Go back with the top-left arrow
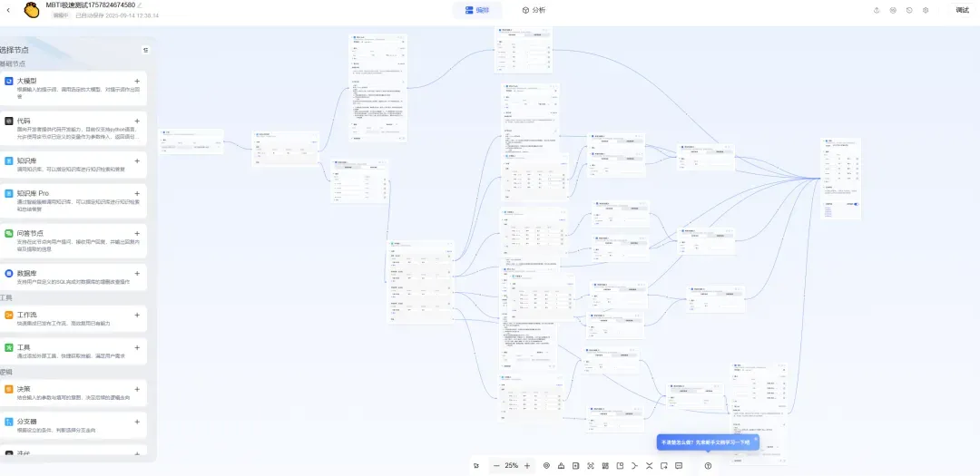980x476 pixels. 7,10
